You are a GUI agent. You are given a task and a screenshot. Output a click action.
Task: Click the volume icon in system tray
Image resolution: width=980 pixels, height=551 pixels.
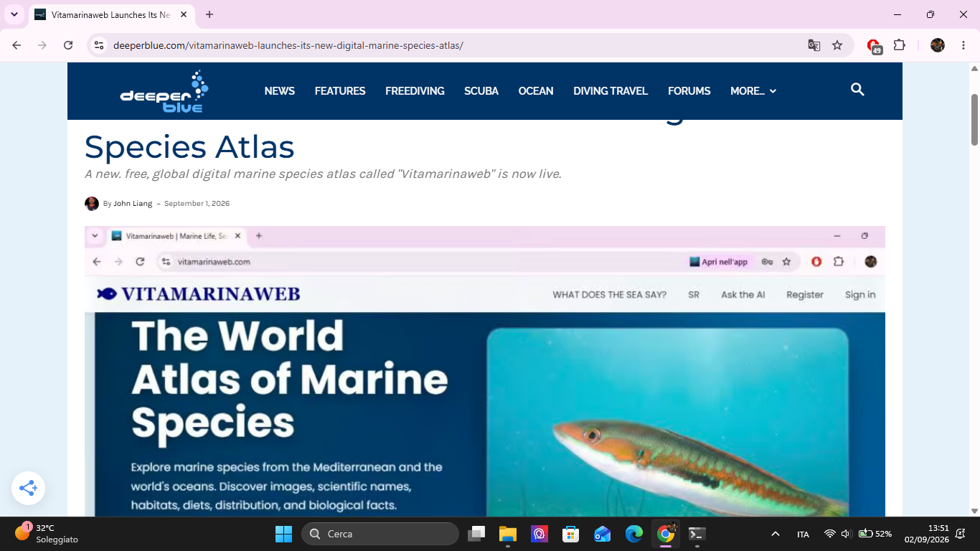click(x=846, y=534)
